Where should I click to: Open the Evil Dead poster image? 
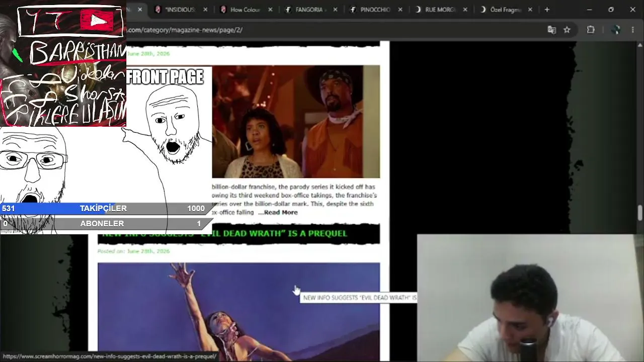click(239, 312)
